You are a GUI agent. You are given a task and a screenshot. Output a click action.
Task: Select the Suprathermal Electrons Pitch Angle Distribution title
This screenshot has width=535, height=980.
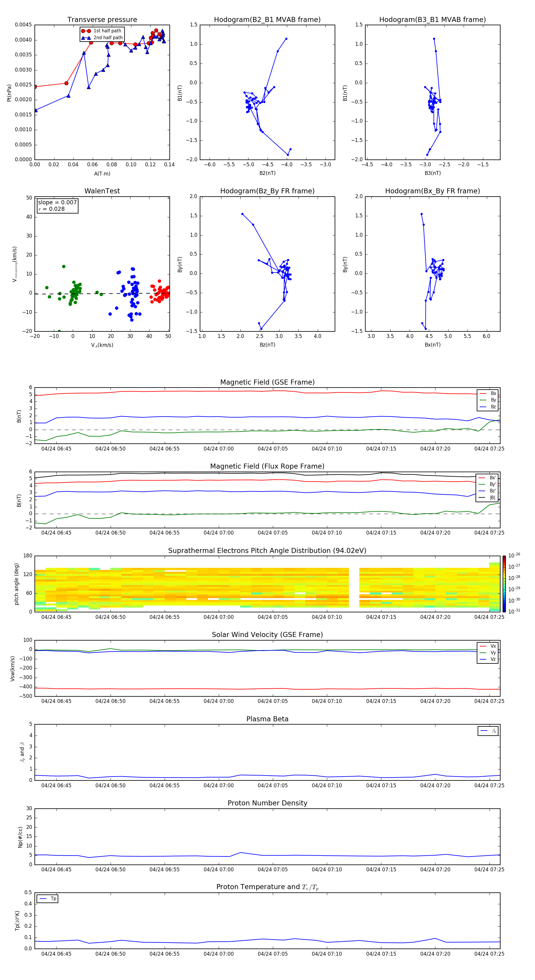pyautogui.click(x=267, y=551)
